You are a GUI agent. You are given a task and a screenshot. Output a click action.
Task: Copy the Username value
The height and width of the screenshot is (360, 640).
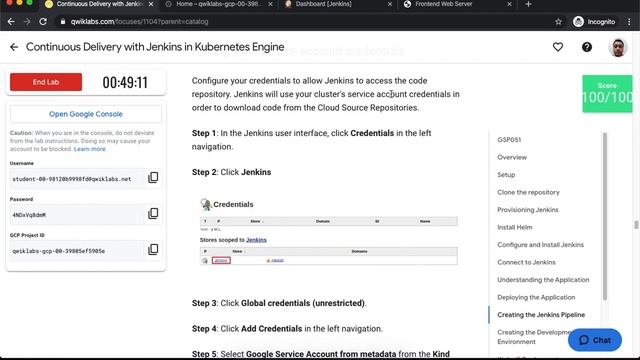pyautogui.click(x=153, y=177)
